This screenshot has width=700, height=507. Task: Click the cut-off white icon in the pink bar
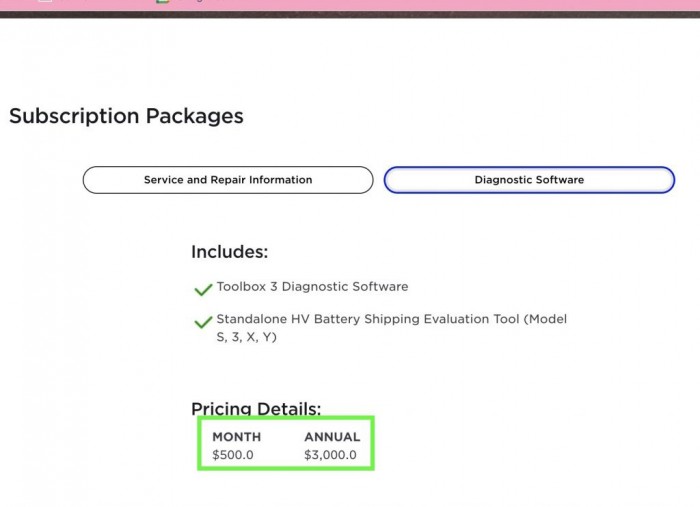(45, 2)
